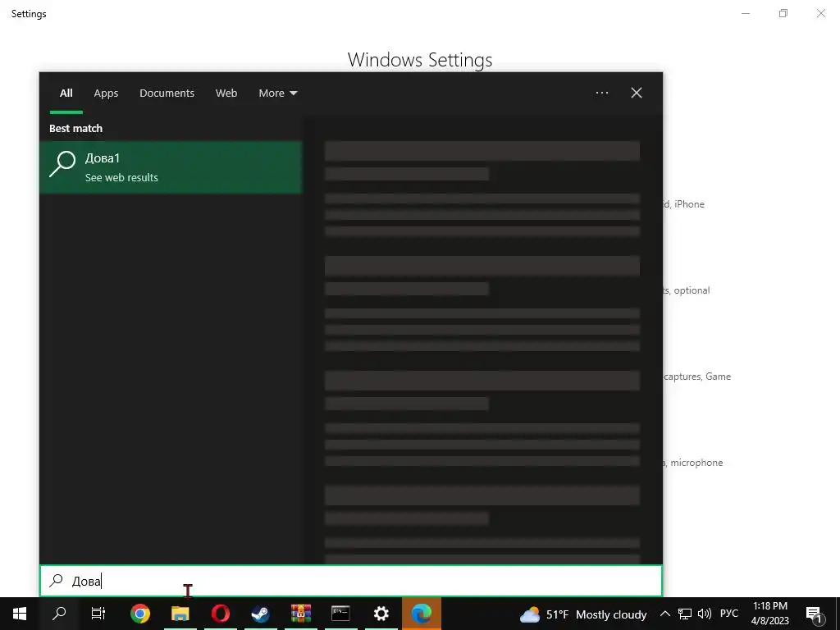The image size is (840, 630).
Task: Open Microsoft Edge from the taskbar
Action: pos(422,614)
